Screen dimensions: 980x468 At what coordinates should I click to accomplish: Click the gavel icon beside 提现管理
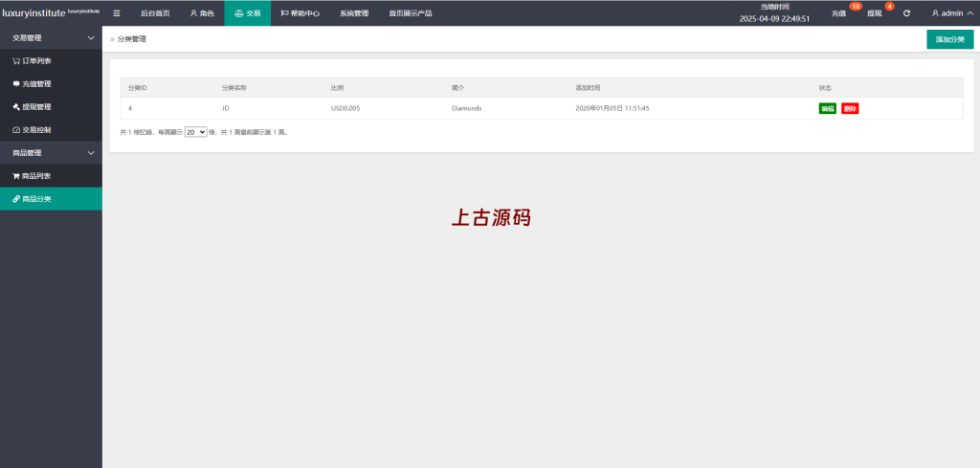16,107
